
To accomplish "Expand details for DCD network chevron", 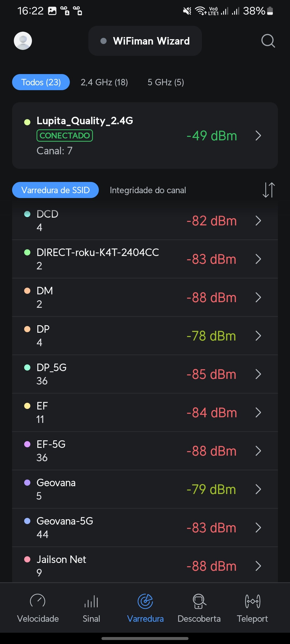I will point(258,221).
